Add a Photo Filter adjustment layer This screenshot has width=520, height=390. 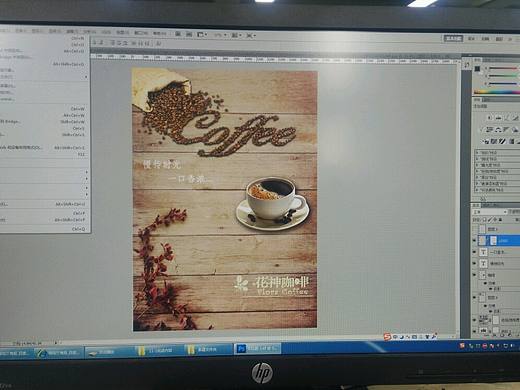point(516,129)
